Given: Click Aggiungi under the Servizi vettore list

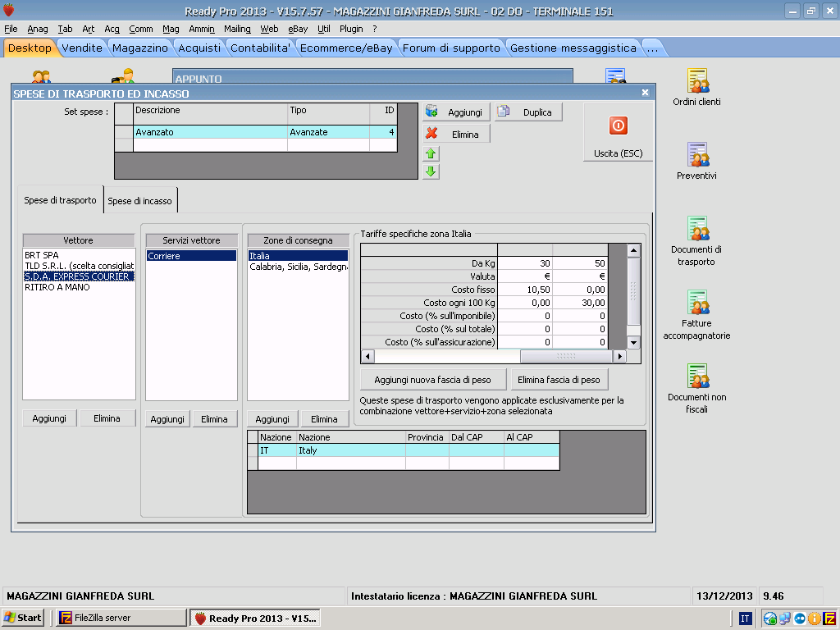Looking at the screenshot, I should 167,419.
